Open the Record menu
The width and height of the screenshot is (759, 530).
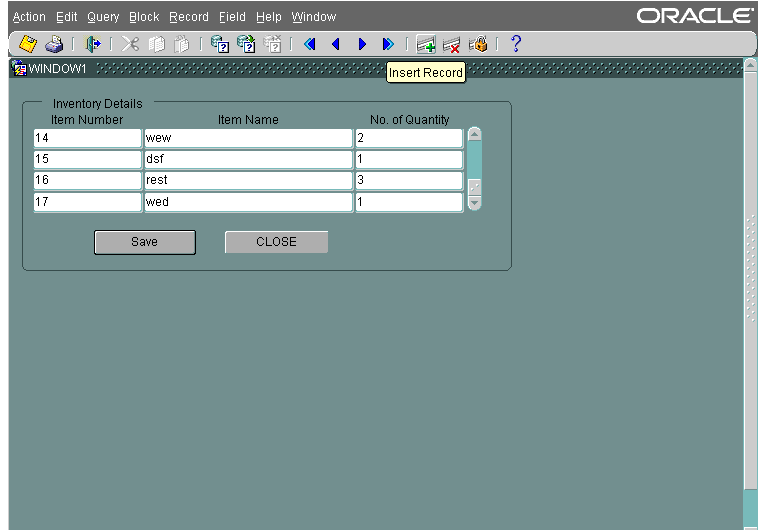189,17
